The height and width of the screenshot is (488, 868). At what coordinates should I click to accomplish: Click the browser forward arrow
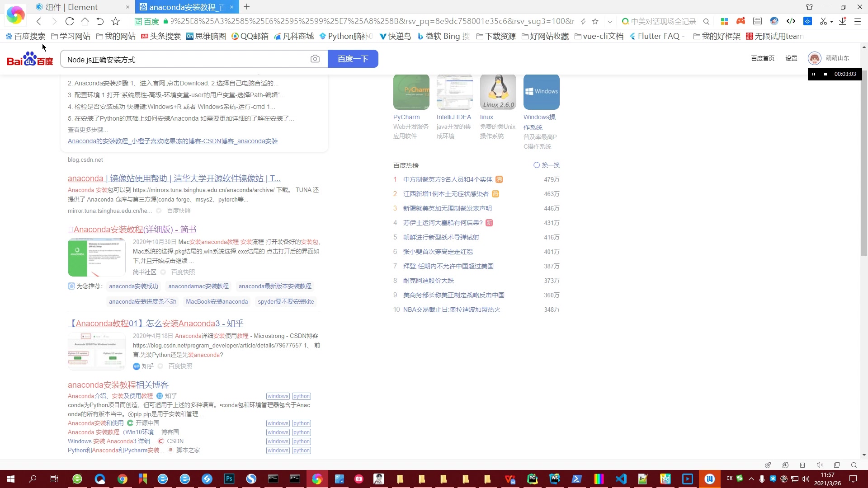coord(54,21)
